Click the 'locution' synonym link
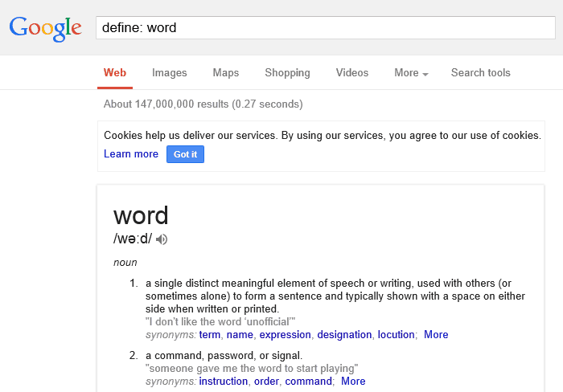The width and height of the screenshot is (563, 392). (x=396, y=335)
